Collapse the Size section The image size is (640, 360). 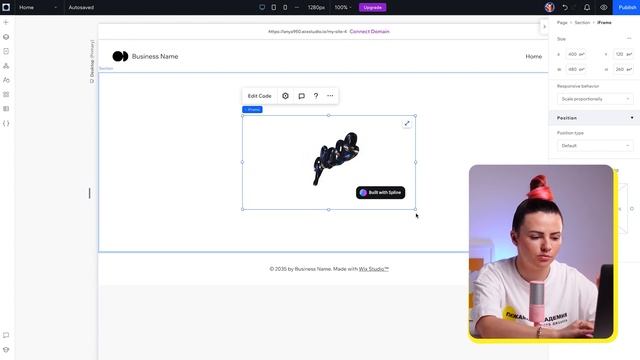(x=629, y=39)
